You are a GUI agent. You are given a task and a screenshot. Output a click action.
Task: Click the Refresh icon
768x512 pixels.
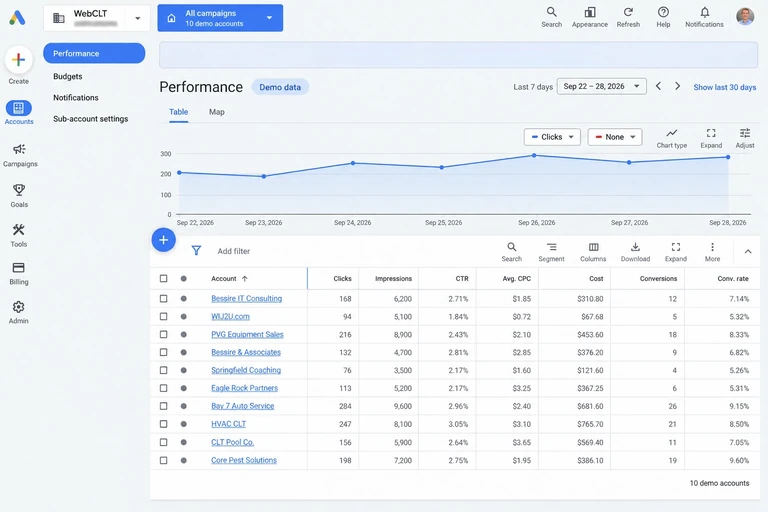(628, 12)
